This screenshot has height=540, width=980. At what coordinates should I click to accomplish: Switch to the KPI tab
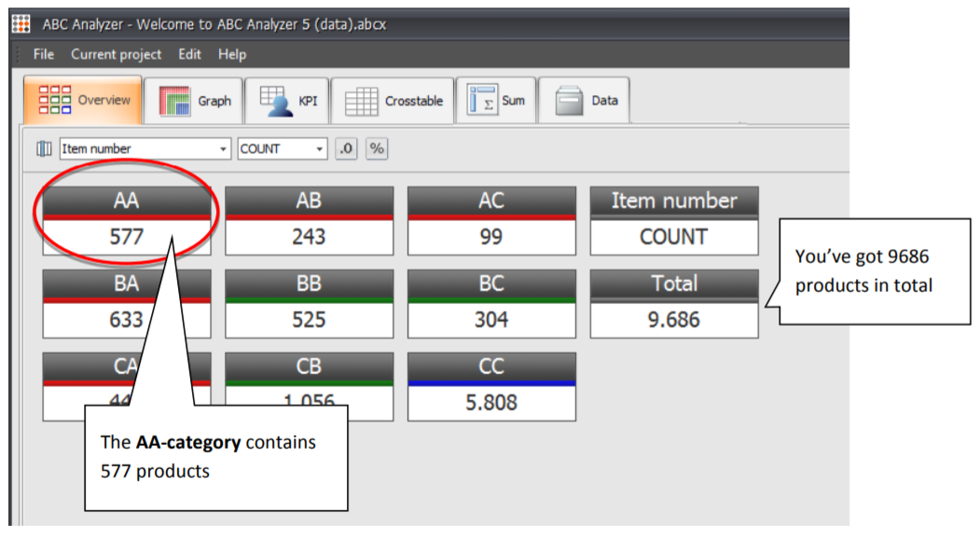(287, 101)
